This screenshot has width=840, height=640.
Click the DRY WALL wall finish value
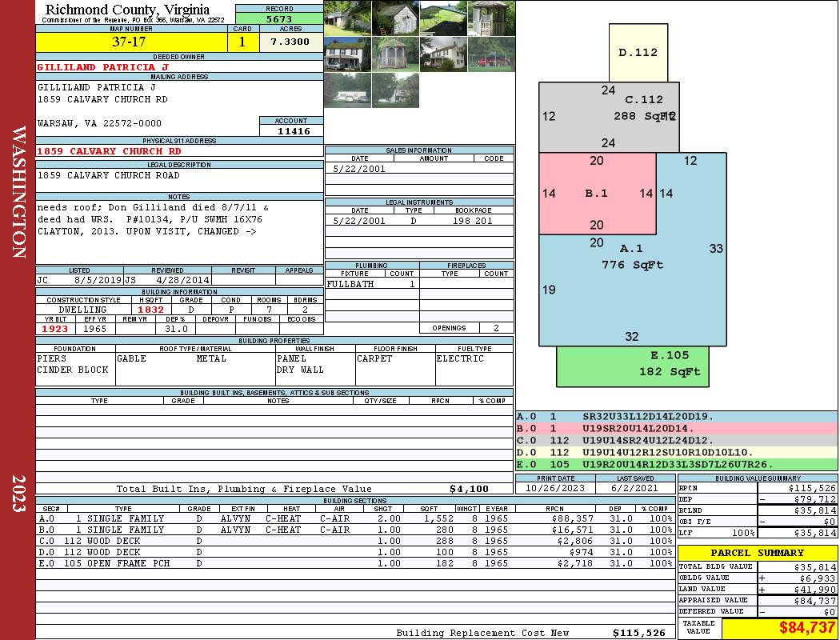(x=300, y=370)
